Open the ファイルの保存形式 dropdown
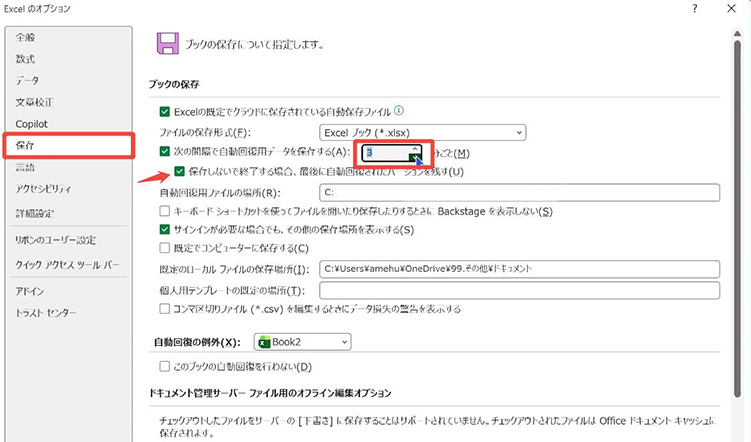This screenshot has width=751, height=442. pos(422,133)
